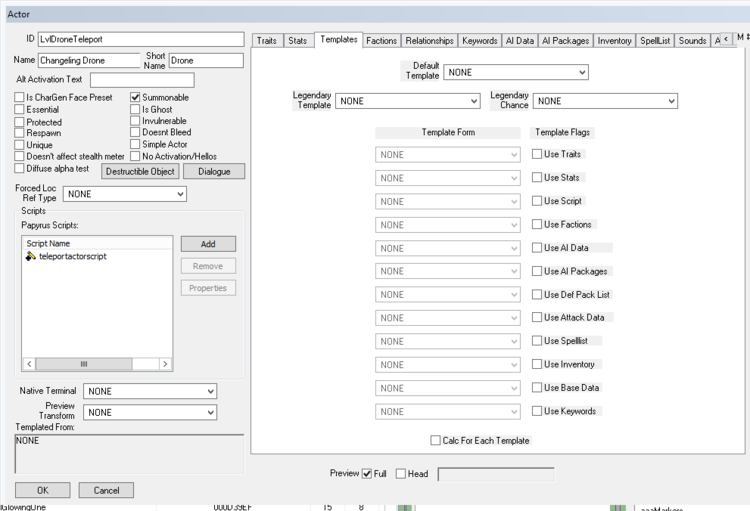Screen dimensions: 750x511
Task: Click the Cancel button
Action: tap(106, 490)
